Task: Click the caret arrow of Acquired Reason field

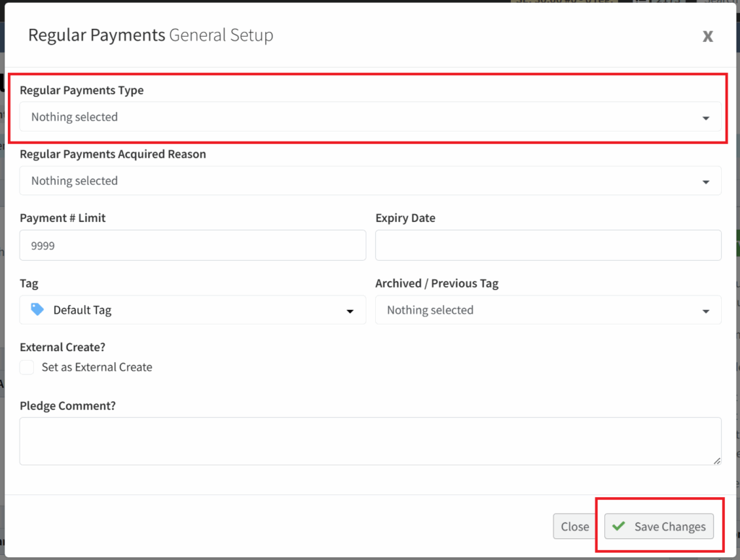Action: (x=705, y=181)
